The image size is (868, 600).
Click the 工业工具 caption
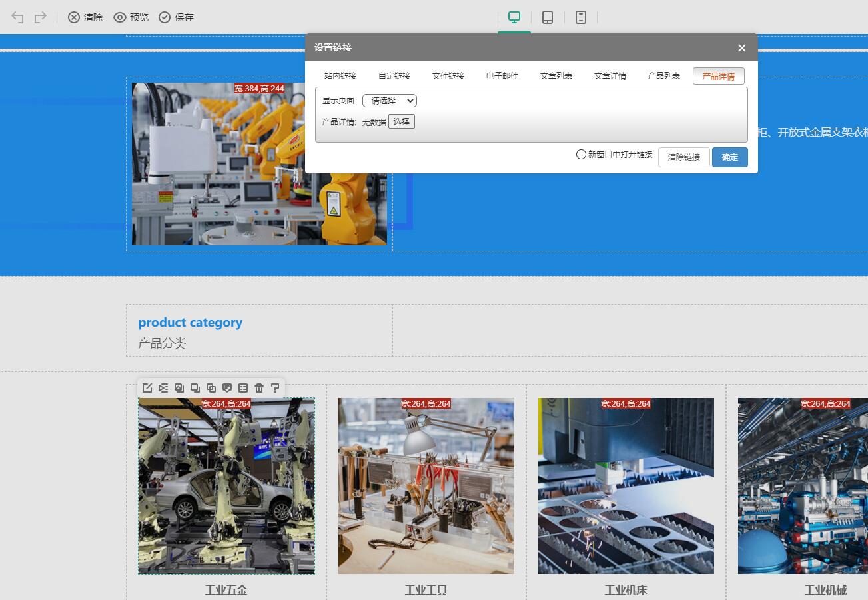426,590
